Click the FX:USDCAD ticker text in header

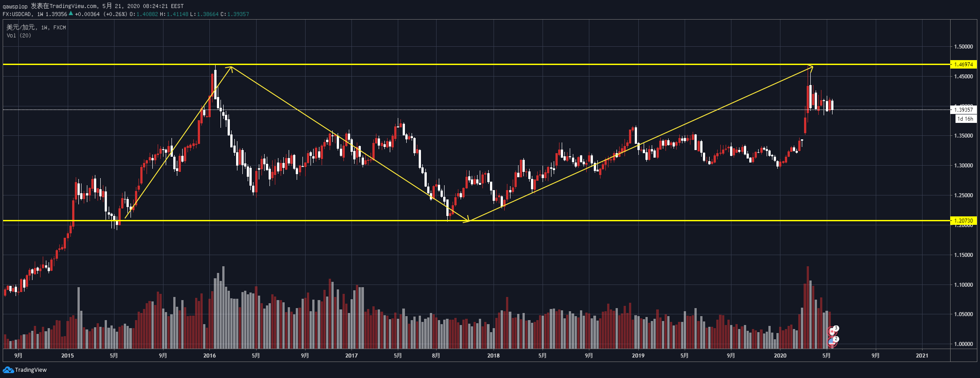point(17,14)
